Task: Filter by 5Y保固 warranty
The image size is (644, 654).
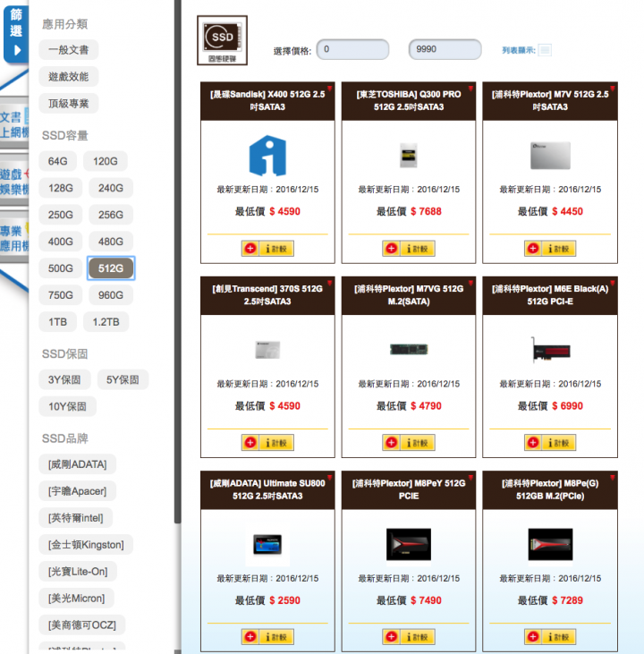Action: tap(123, 379)
